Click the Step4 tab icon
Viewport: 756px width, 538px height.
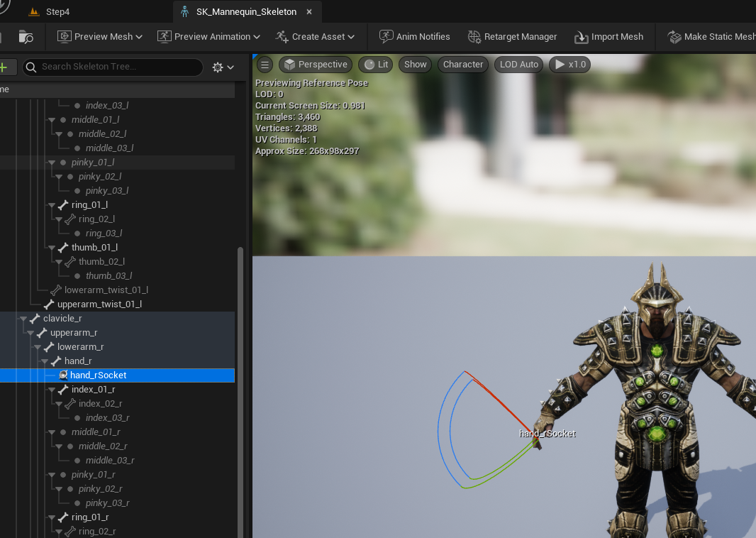tap(34, 11)
